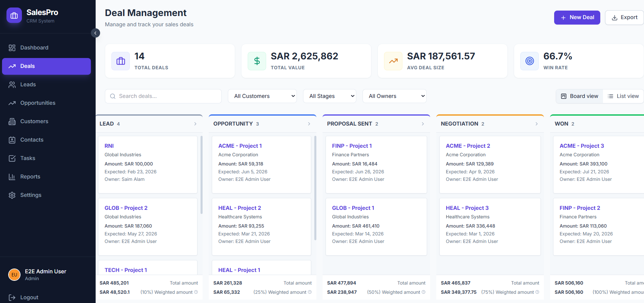Open Leads in the sidebar
This screenshot has height=303, width=644.
tap(46, 85)
